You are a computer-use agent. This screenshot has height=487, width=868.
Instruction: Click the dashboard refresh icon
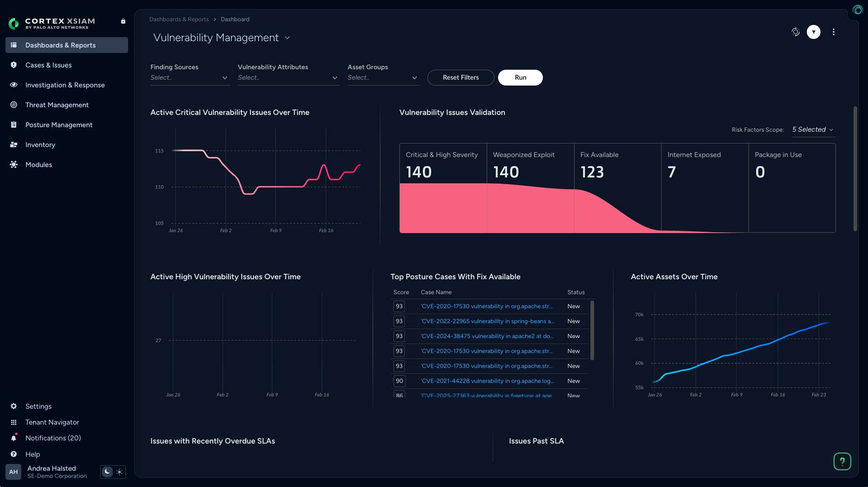pos(796,32)
